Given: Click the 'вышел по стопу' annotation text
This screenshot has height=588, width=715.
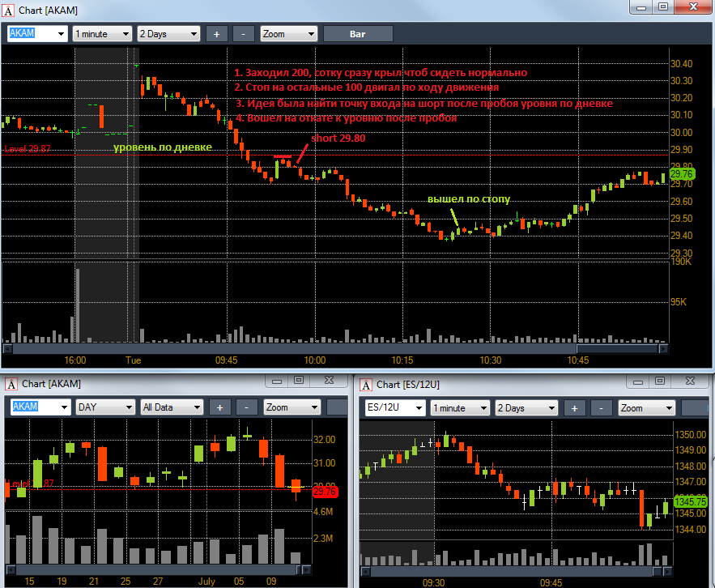Looking at the screenshot, I should pos(468,199).
